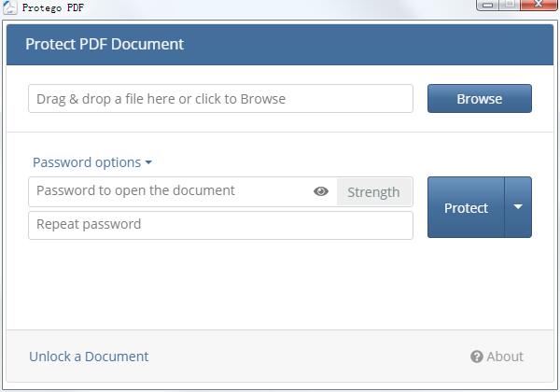Click the small caret next to Password options

148,163
